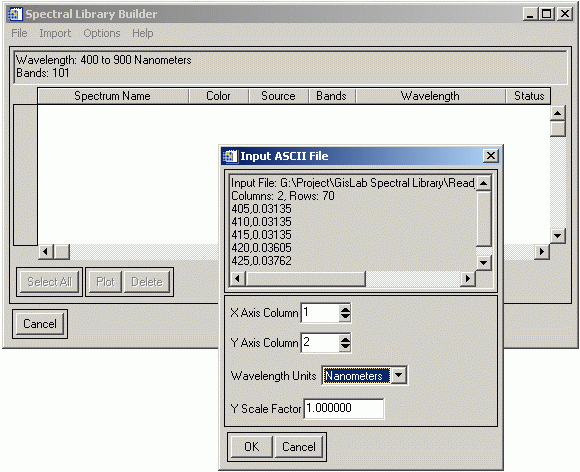Click the Spectral Library Builder window icon
The width and height of the screenshot is (580, 472).
15,14
